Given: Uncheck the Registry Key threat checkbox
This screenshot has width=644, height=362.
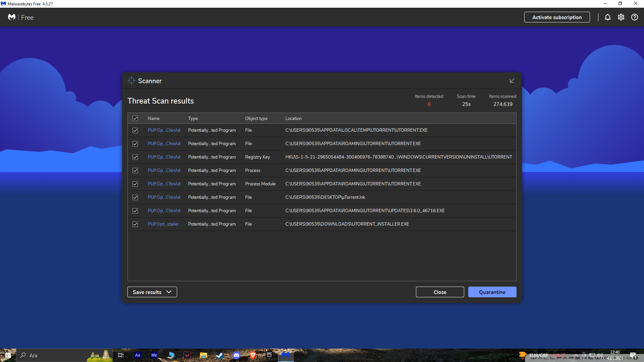Looking at the screenshot, I should click(x=135, y=157).
